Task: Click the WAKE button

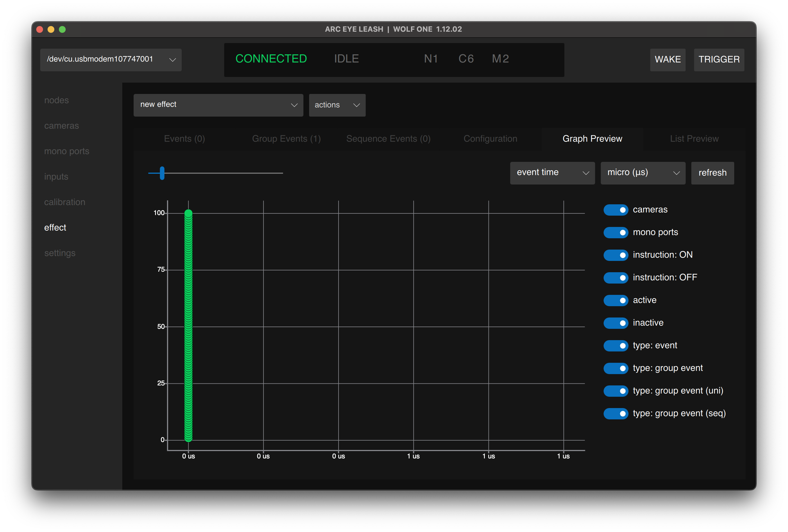Action: [x=667, y=60]
